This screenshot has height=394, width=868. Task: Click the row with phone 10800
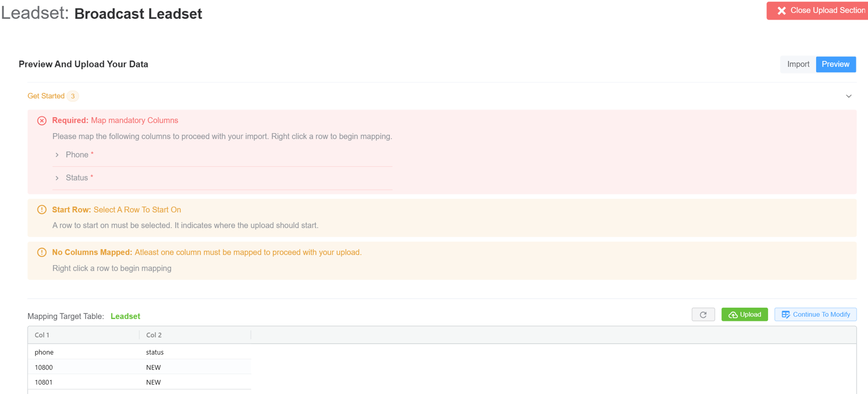coord(44,367)
